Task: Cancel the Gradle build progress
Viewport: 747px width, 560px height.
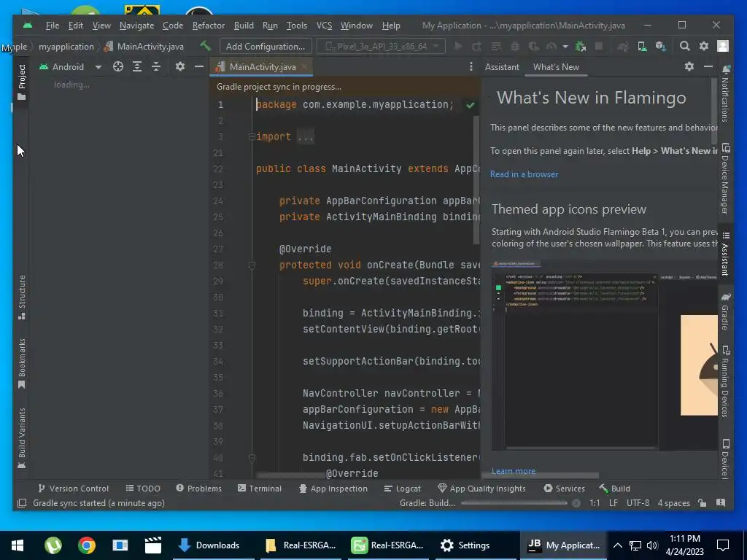Action: [x=576, y=503]
